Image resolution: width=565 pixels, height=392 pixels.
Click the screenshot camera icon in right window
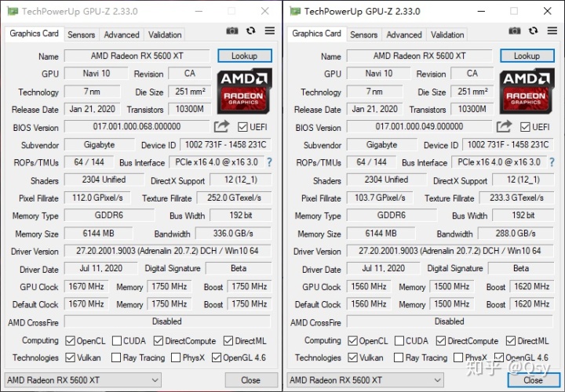[x=515, y=31]
